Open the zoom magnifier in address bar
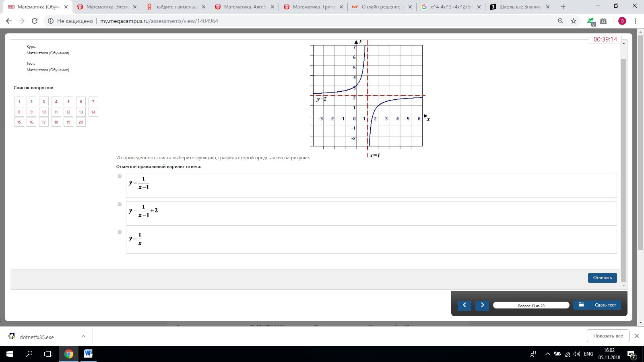Image resolution: width=644 pixels, height=362 pixels. point(561,21)
